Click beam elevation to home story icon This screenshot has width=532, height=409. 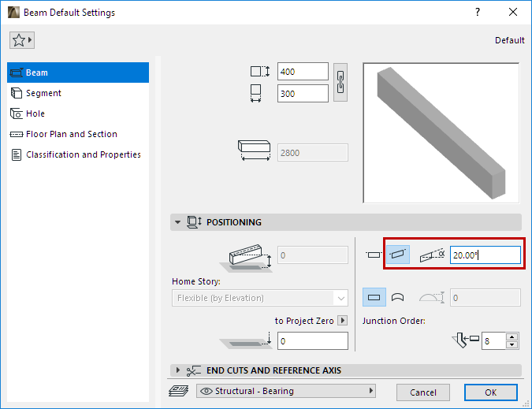click(x=247, y=258)
